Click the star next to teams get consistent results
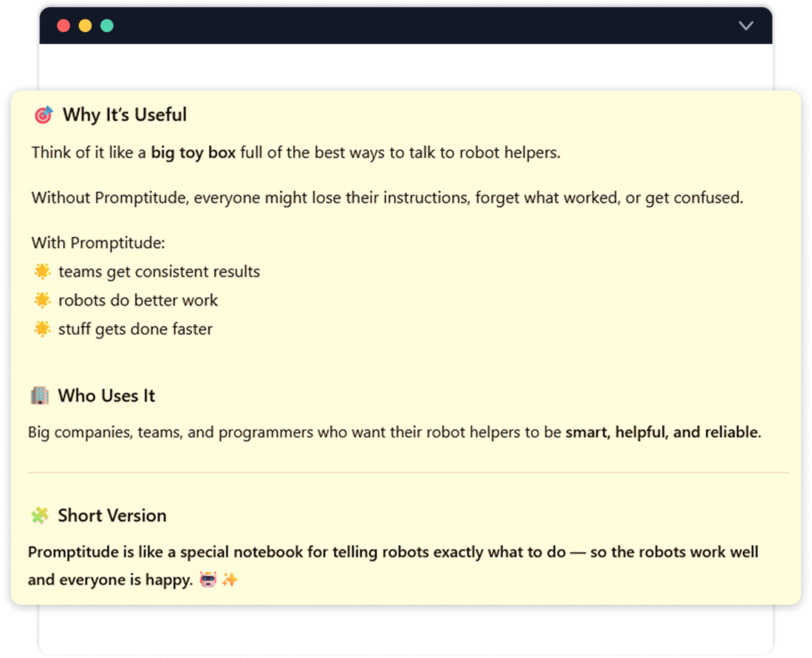Viewport: 812px width, 658px height. (42, 271)
